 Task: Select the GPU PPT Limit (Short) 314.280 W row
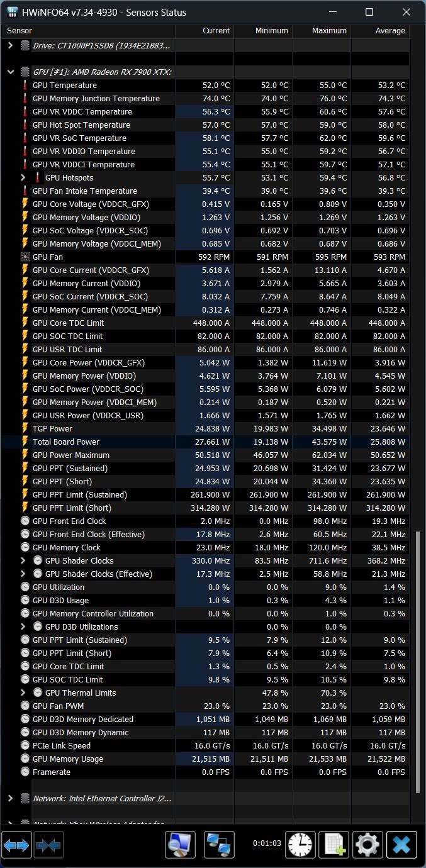205,508
